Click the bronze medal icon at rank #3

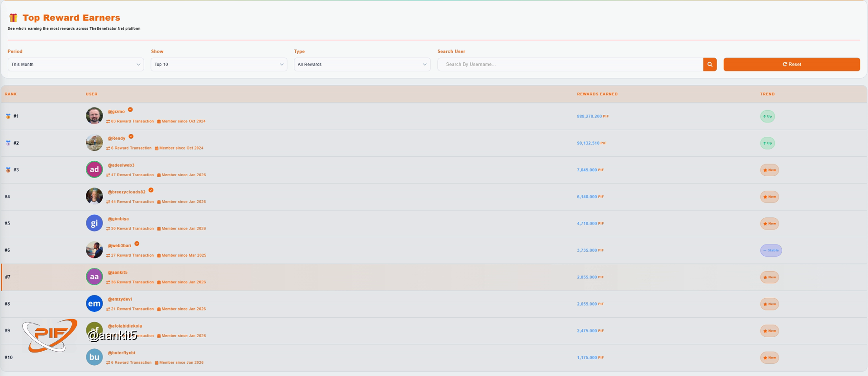click(x=8, y=170)
